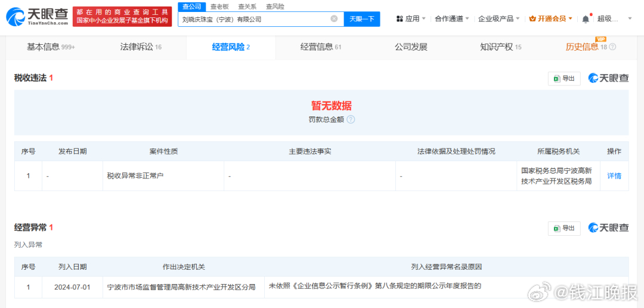Image resolution: width=644 pixels, height=308 pixels.
Task: Click the 经营异常 1 section heading
Action: (x=33, y=227)
